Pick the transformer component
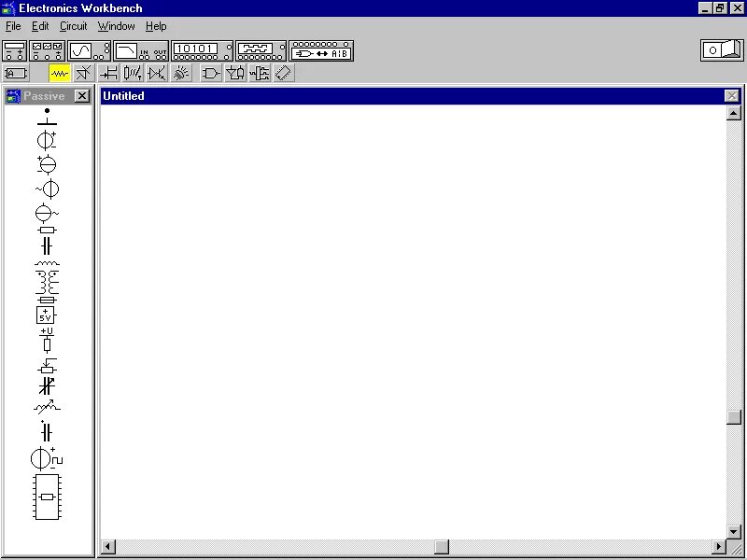Viewport: 747px width, 560px height. pos(48,283)
